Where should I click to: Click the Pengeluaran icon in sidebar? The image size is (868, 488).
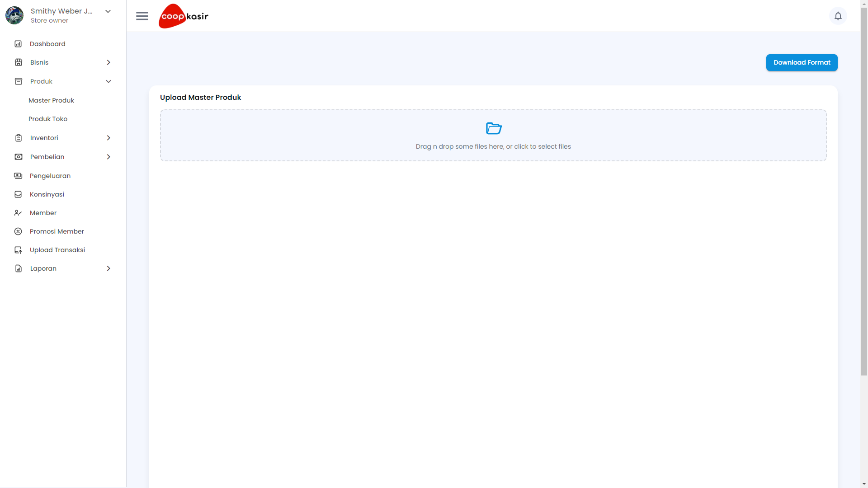[x=18, y=175]
